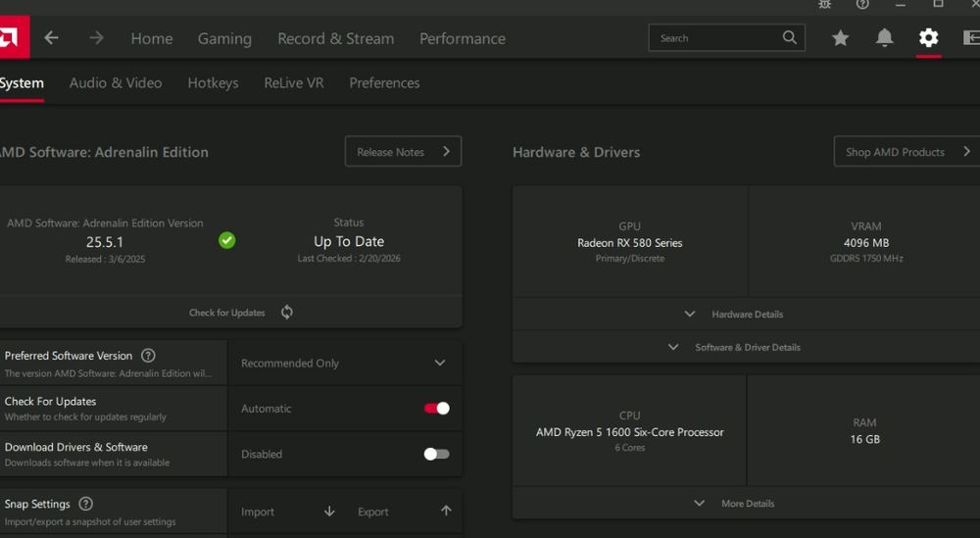Expand Software & Driver Details
Screen dimensions: 980x538
(x=746, y=347)
